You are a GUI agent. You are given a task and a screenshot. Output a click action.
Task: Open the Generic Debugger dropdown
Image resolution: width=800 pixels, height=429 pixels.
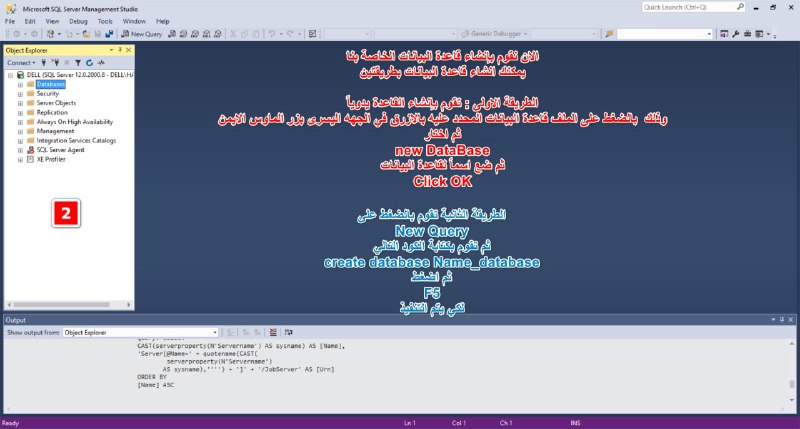[493, 34]
